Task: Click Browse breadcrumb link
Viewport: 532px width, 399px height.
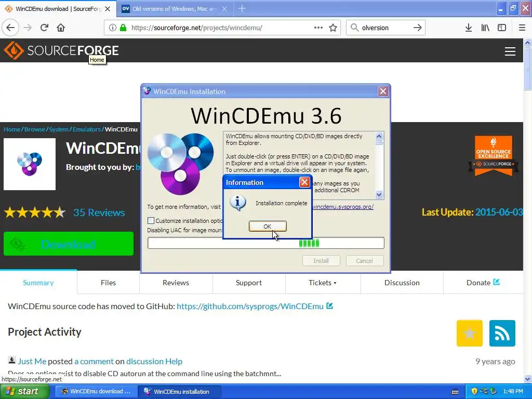Action: click(x=35, y=129)
